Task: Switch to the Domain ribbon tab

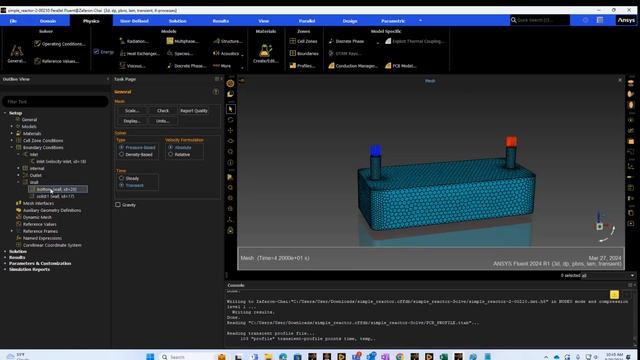Action: [x=48, y=21]
